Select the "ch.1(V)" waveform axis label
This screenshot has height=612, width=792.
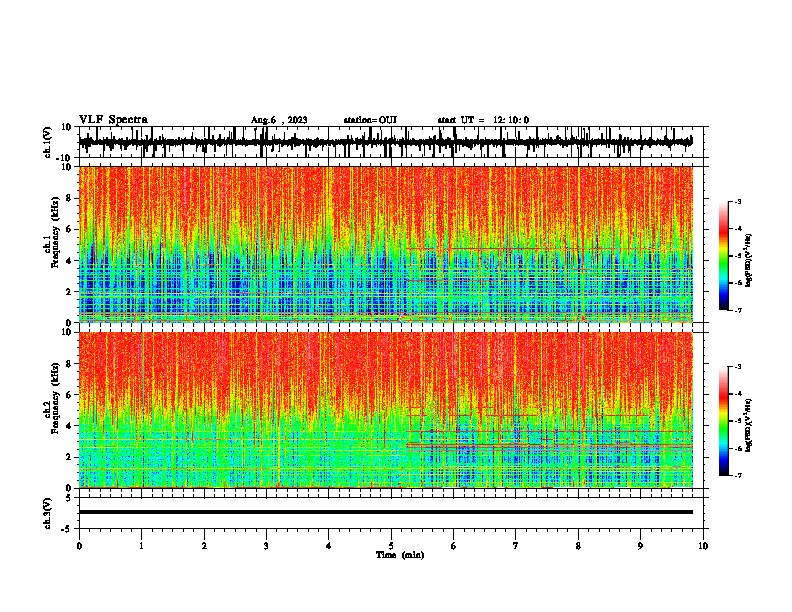[48, 142]
